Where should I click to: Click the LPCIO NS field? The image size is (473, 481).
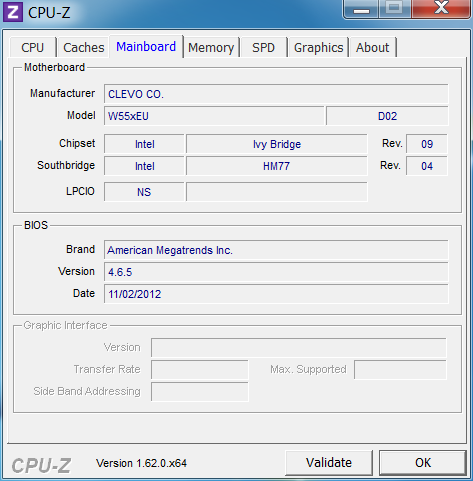click(x=144, y=192)
